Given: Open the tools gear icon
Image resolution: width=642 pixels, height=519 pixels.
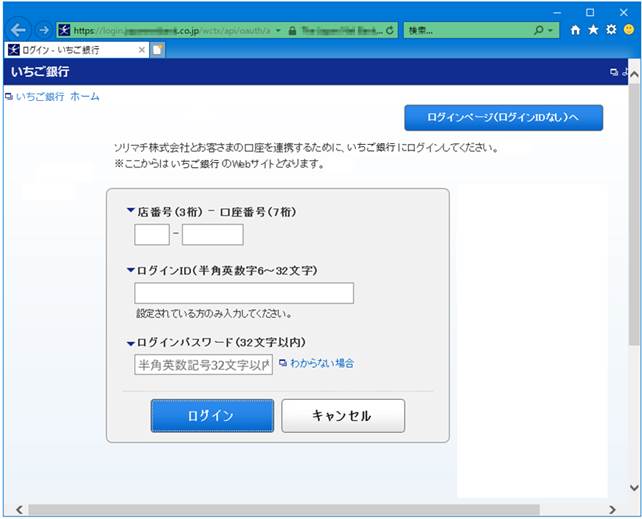Looking at the screenshot, I should point(611,30).
